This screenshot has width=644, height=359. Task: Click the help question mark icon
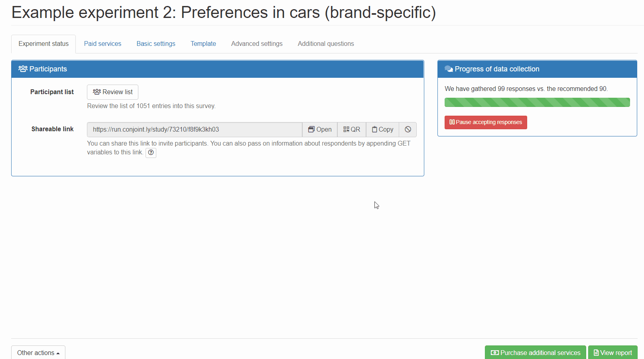tap(151, 152)
